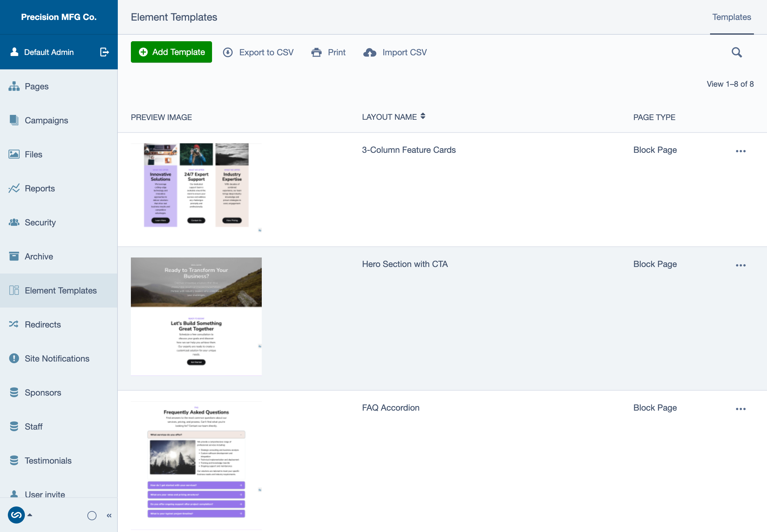
Task: Click the Staff database icon
Action: coord(14,426)
